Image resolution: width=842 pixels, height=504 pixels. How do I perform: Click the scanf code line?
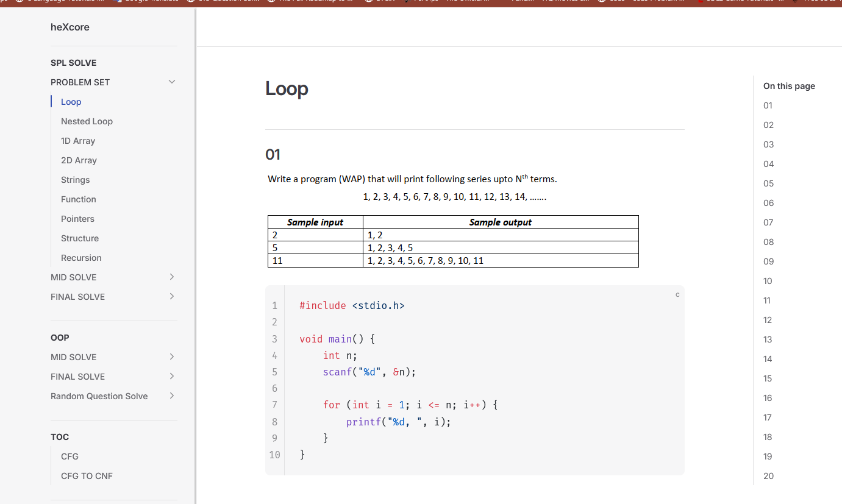(x=369, y=372)
